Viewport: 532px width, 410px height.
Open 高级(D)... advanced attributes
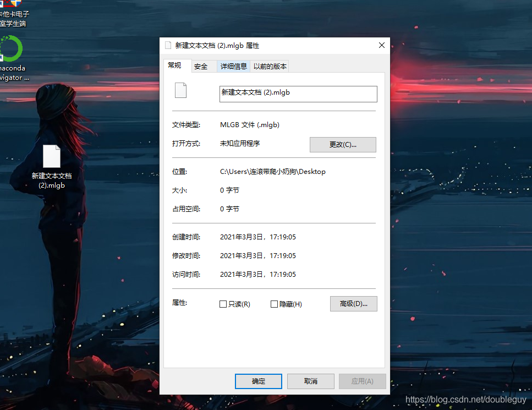(353, 304)
